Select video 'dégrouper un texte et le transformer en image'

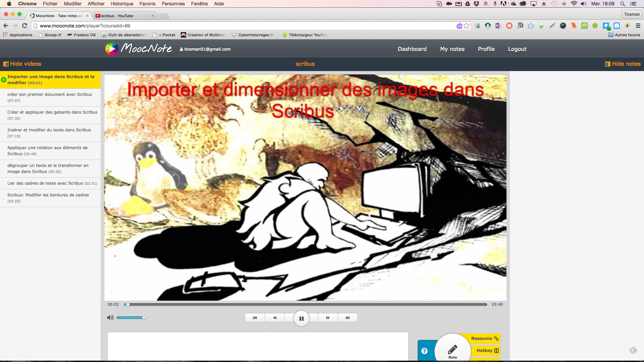coord(50,169)
